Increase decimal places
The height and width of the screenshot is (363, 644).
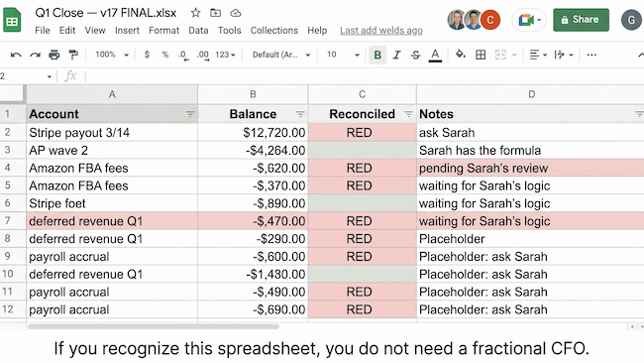[202, 56]
